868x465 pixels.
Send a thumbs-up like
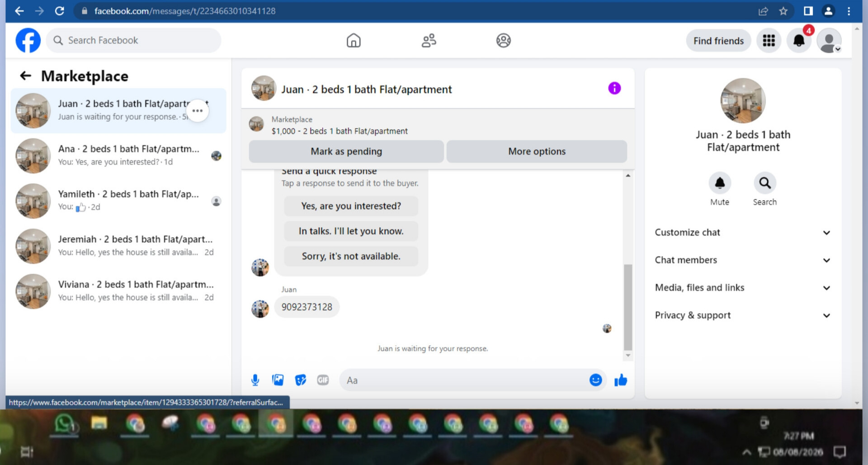[x=621, y=380]
